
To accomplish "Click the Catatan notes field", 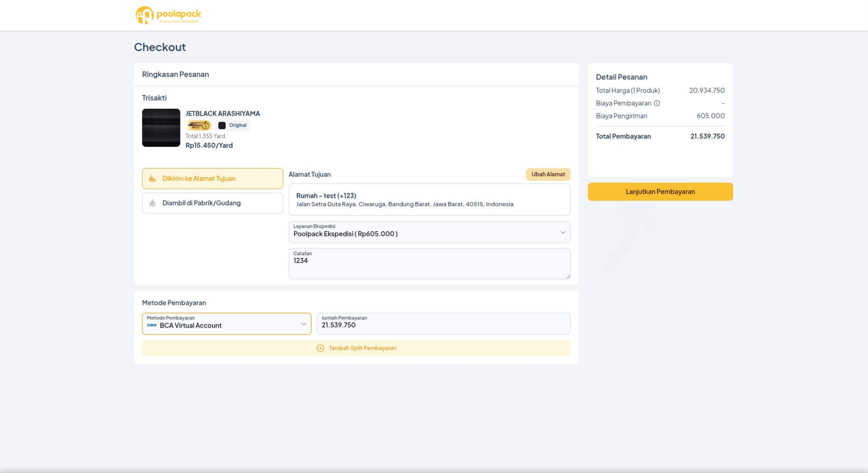I will (x=429, y=264).
